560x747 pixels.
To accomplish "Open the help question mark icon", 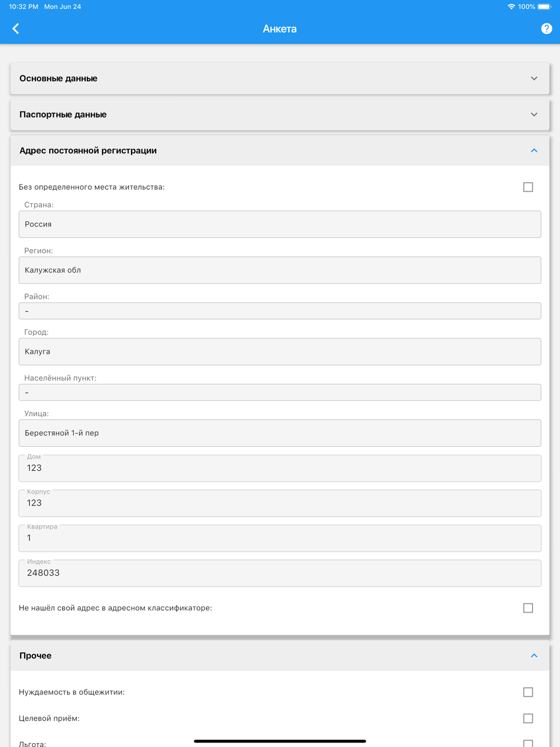I will click(x=547, y=29).
